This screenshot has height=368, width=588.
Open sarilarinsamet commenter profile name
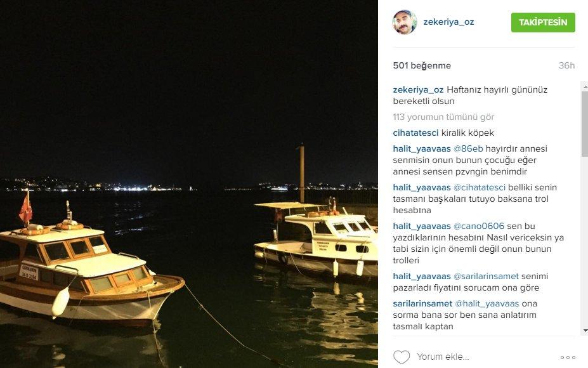coord(422,304)
